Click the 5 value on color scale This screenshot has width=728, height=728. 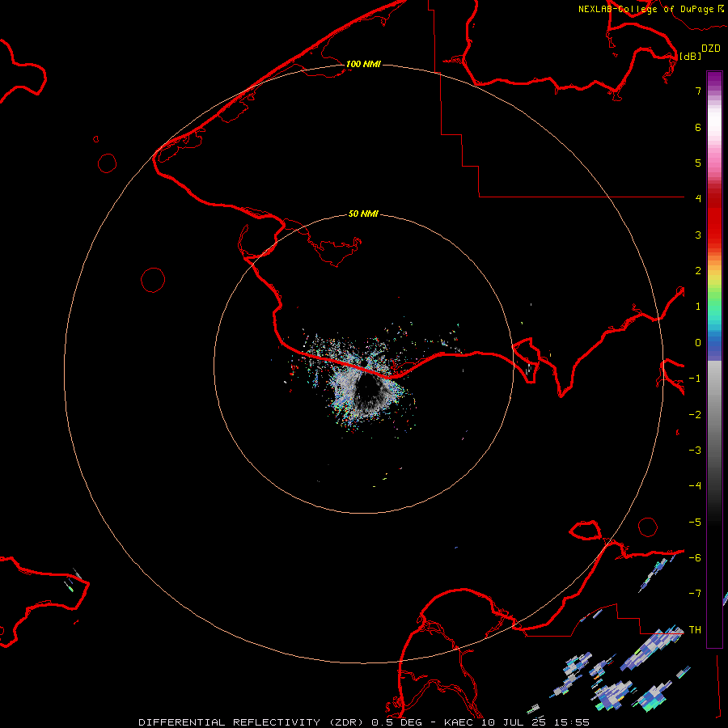point(698,163)
